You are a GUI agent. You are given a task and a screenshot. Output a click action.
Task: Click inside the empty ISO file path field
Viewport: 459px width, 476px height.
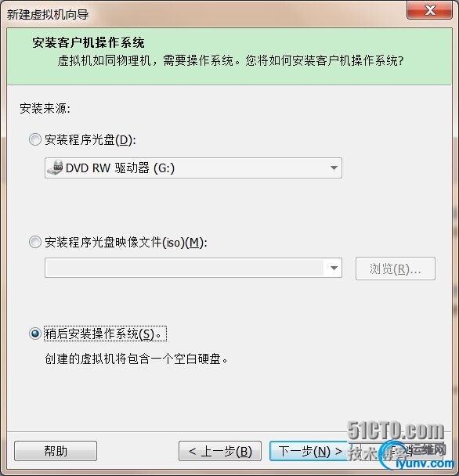point(184,268)
